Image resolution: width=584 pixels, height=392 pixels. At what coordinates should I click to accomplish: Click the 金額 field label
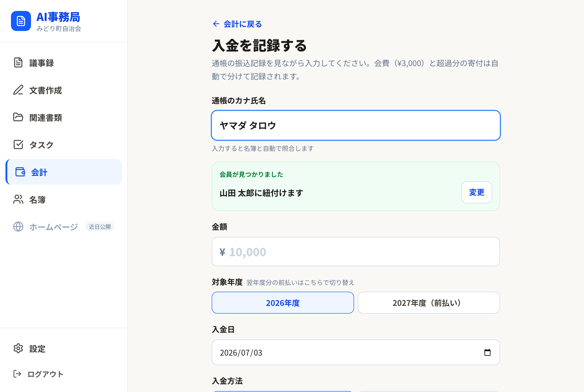click(x=219, y=227)
